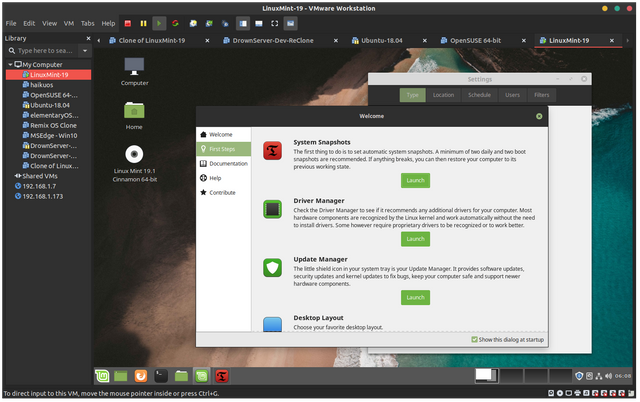
Task: Open Schedule tab in Settings window
Action: coord(479,95)
